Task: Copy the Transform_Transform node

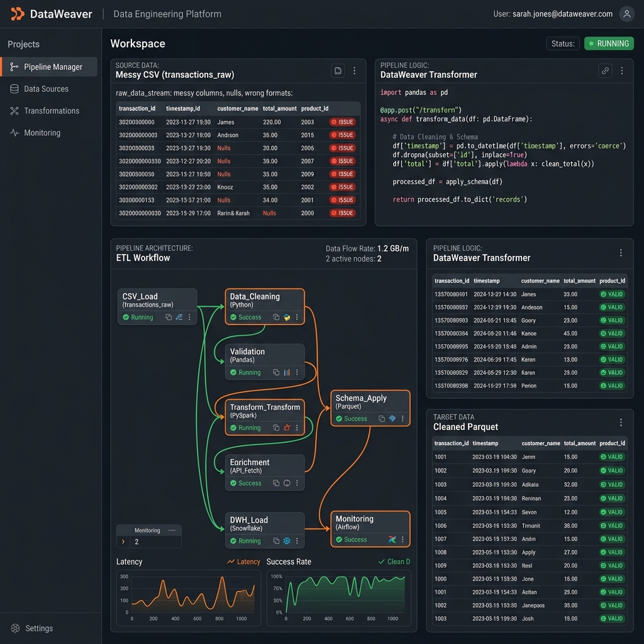Action: tap(276, 428)
